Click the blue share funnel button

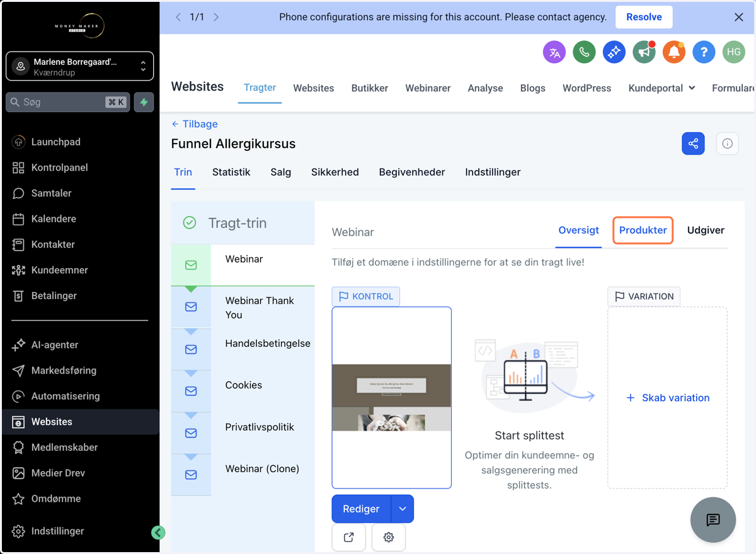coord(693,144)
